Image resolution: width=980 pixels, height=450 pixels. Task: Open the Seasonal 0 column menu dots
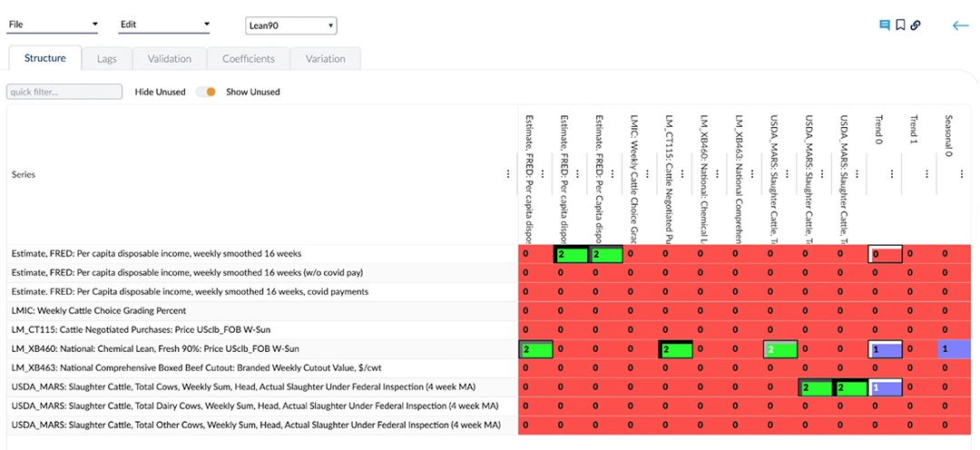(962, 174)
